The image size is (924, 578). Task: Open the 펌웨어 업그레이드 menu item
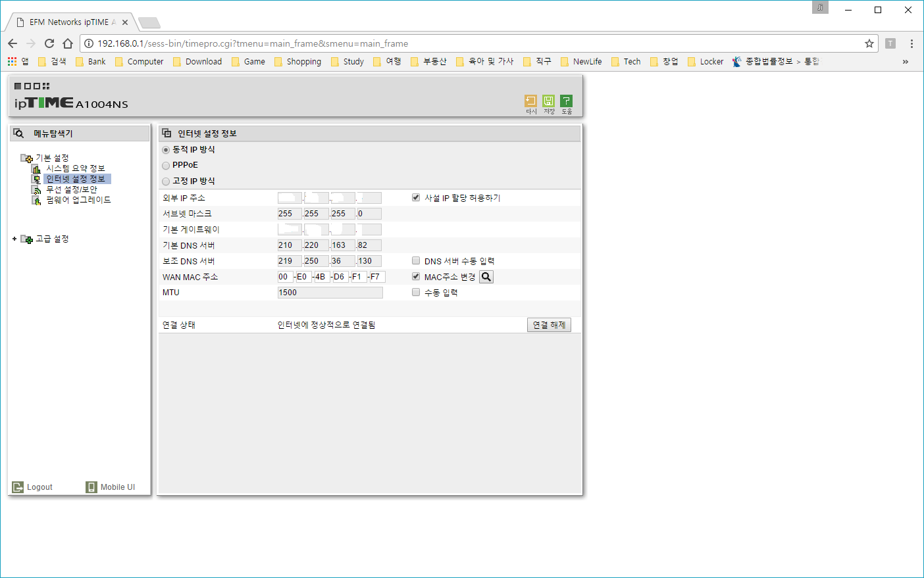point(78,201)
